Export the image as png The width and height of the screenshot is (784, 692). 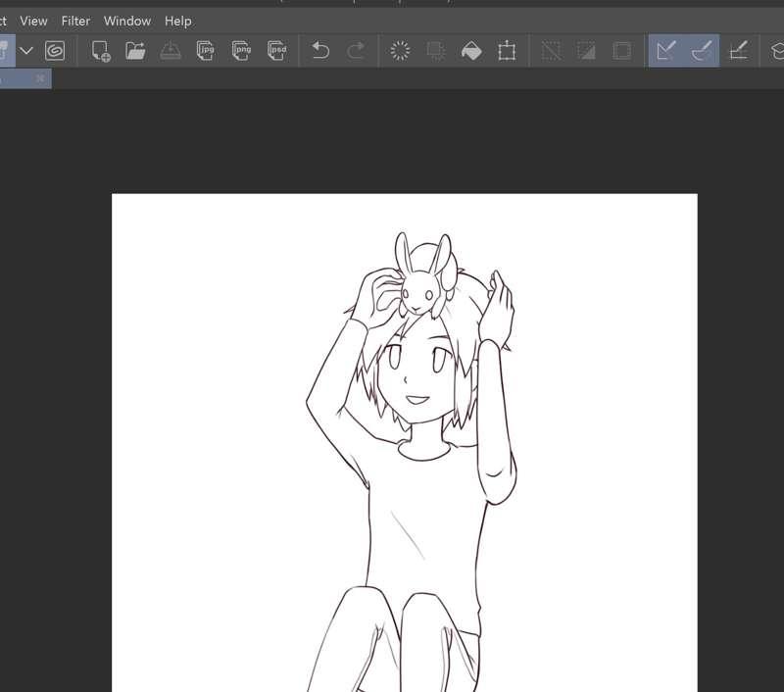point(241,51)
